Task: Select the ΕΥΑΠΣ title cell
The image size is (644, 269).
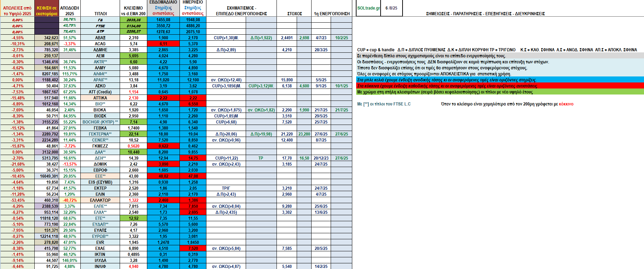Action: tap(100, 230)
